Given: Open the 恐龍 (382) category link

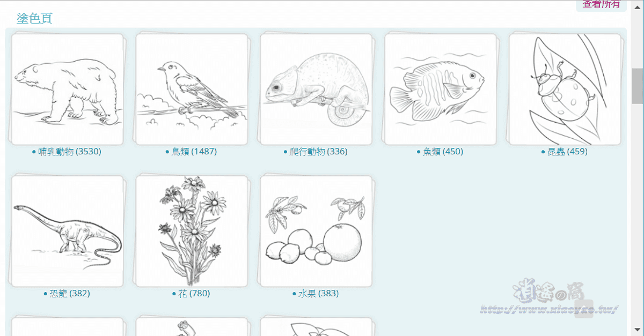Looking at the screenshot, I should tap(70, 294).
